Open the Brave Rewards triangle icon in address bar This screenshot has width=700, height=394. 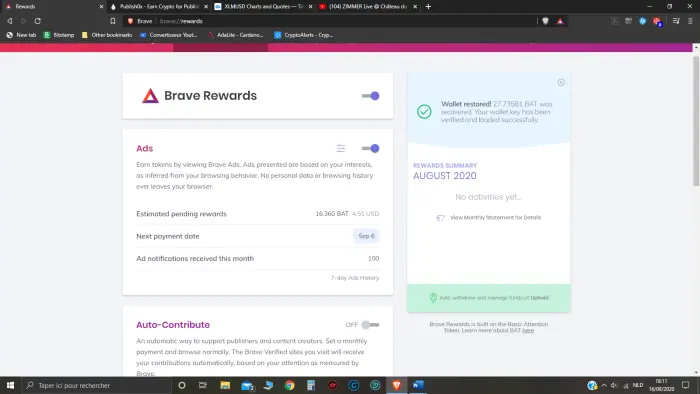560,21
